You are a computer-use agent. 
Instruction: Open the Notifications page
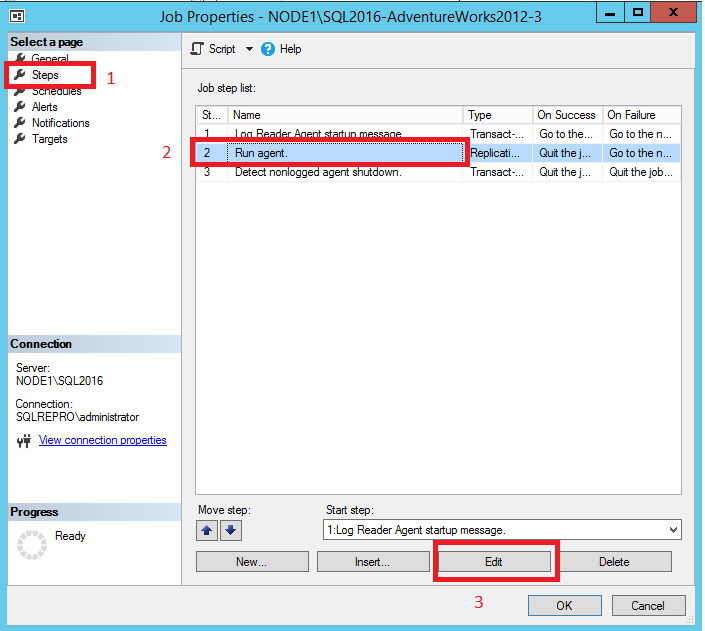click(x=60, y=123)
